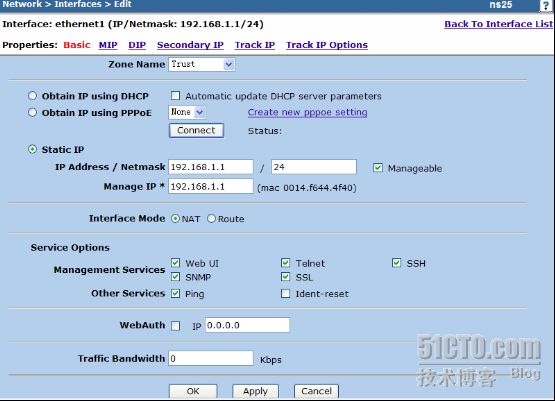This screenshot has height=401, width=555.
Task: Select Obtain IP using DHCP radio button
Action: point(32,96)
